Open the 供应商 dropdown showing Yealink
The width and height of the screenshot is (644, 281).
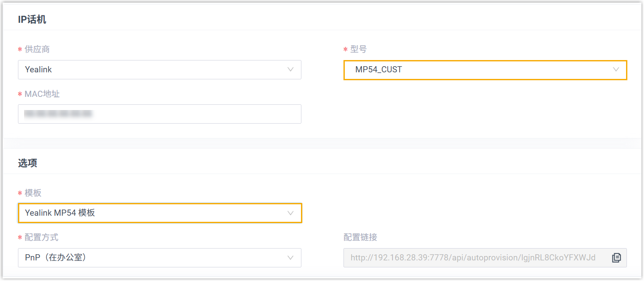coord(159,70)
